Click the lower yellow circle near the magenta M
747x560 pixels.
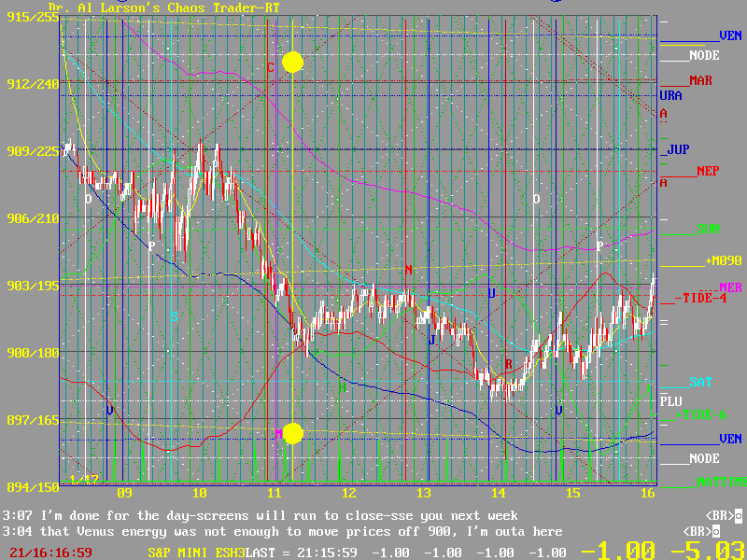(x=292, y=433)
